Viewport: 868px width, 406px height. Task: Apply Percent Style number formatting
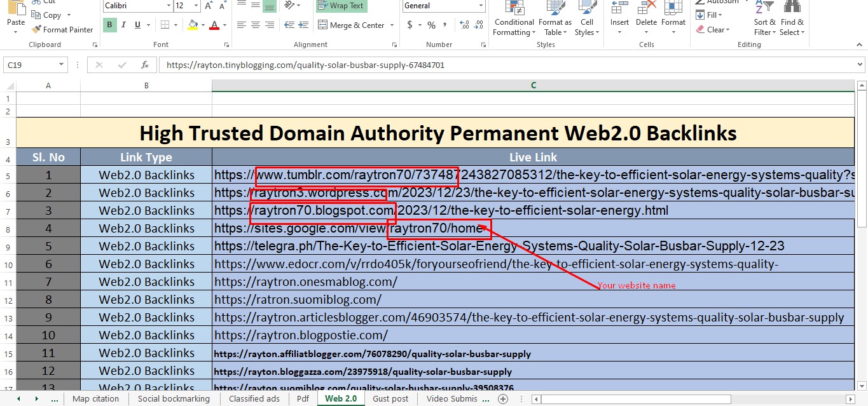431,25
